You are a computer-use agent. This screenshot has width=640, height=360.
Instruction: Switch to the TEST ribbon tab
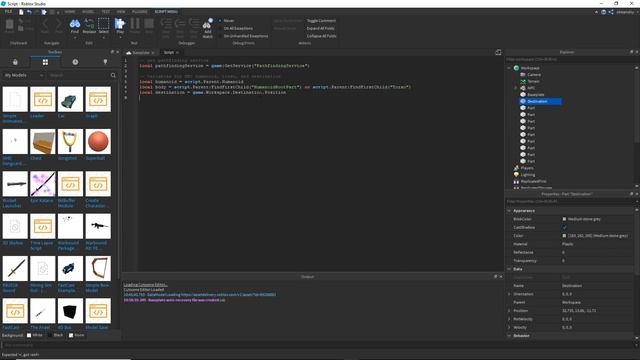coord(105,12)
